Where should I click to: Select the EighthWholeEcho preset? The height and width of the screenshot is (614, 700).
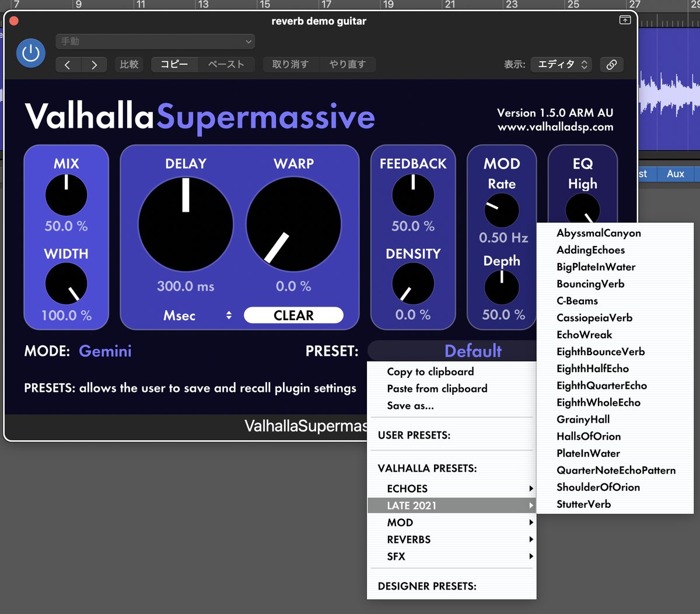[615, 402]
